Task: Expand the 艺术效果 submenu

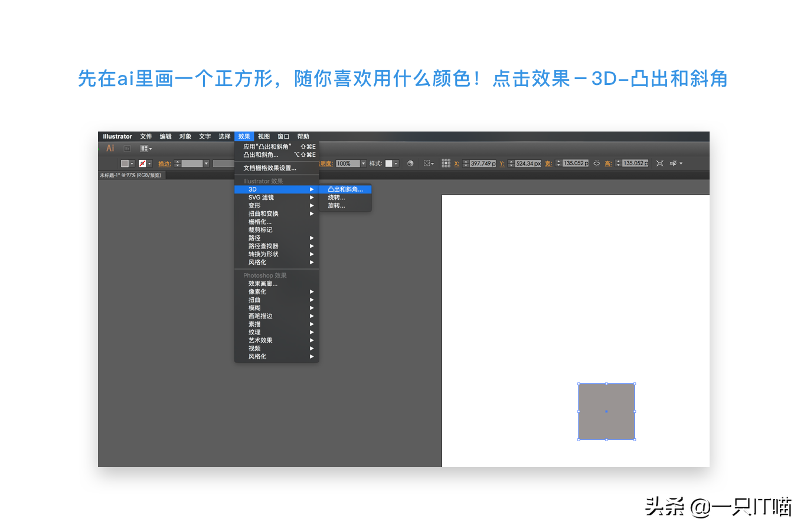Action: 277,340
